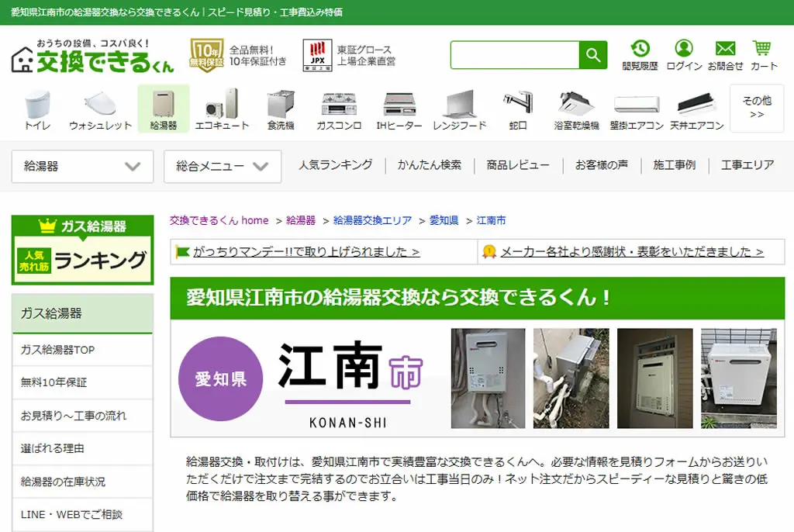794x532 pixels.
Task: Expand the 給湯器 dropdown selector
Action: 82,166
